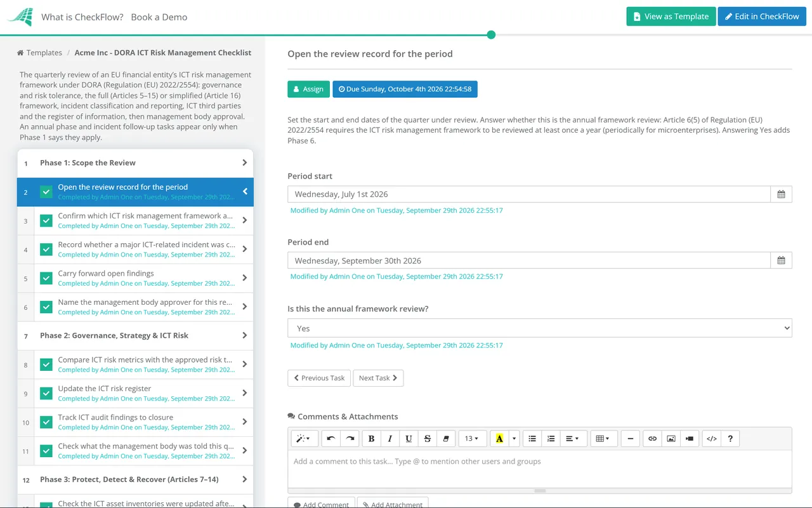812x508 pixels.
Task: Switch to code view in editor
Action: point(712,438)
